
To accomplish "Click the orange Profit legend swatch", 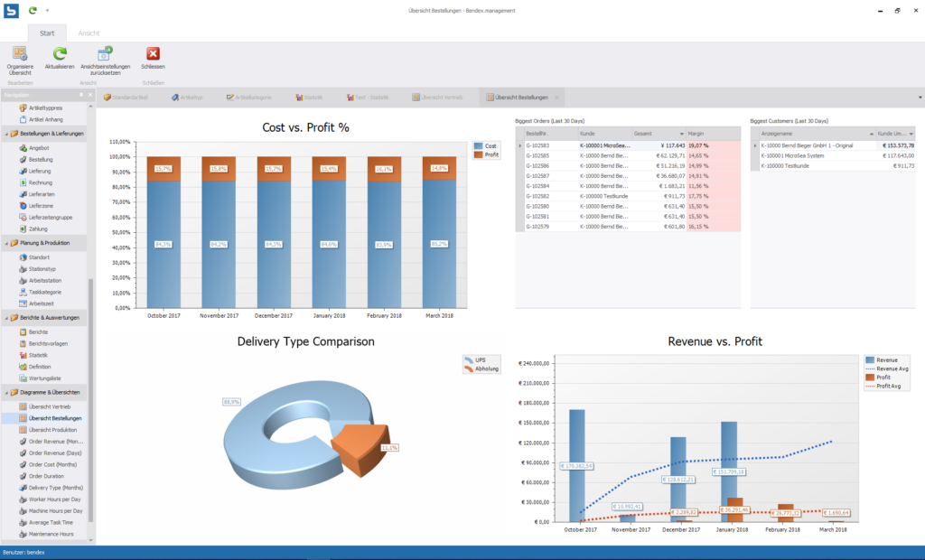I will coord(479,155).
